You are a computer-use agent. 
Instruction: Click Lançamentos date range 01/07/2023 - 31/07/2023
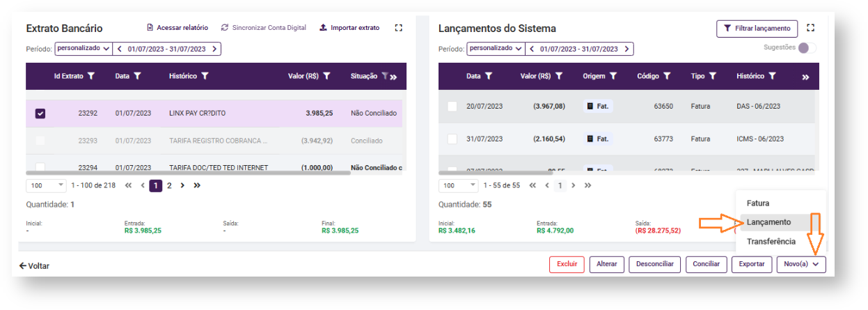point(579,49)
